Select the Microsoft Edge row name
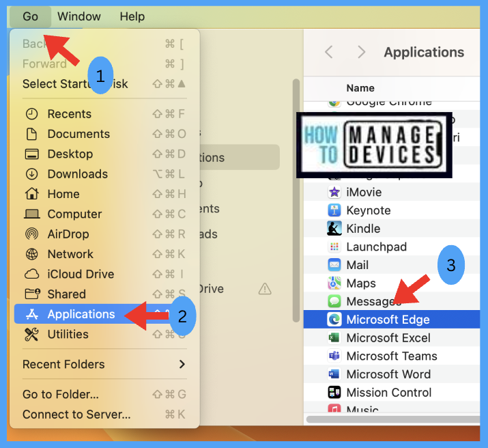 (x=388, y=320)
